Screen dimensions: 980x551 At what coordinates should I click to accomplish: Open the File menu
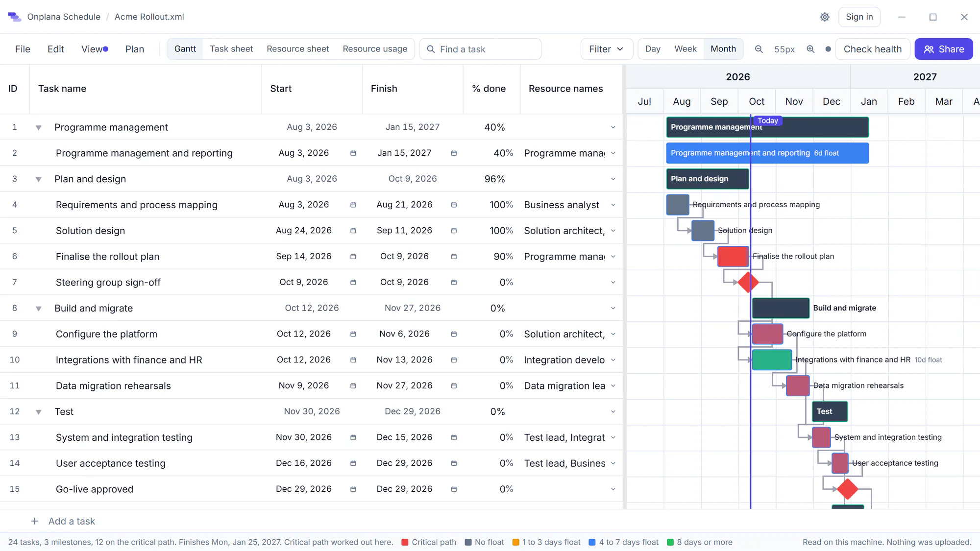coord(23,49)
